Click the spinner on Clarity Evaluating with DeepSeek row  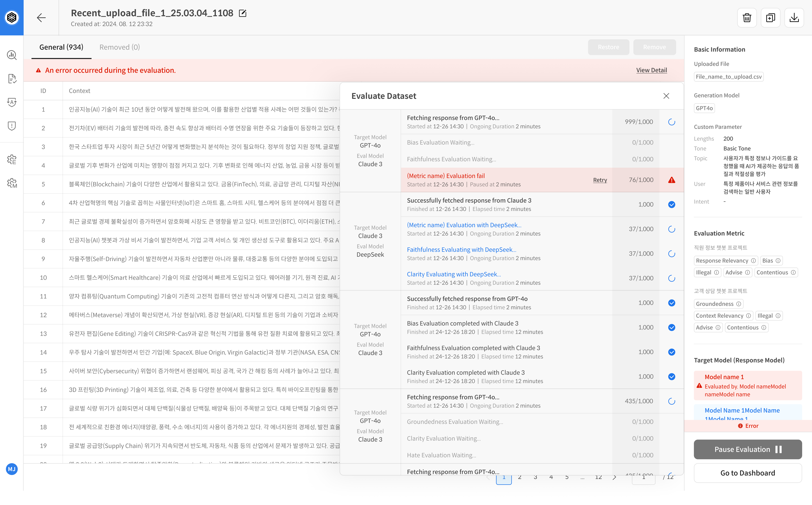672,279
